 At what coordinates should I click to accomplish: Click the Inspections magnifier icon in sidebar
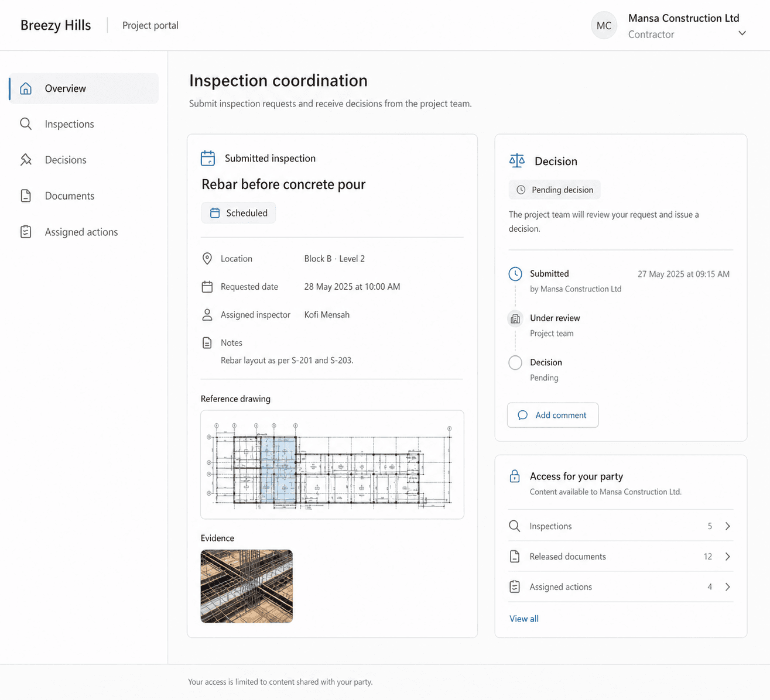tap(26, 124)
